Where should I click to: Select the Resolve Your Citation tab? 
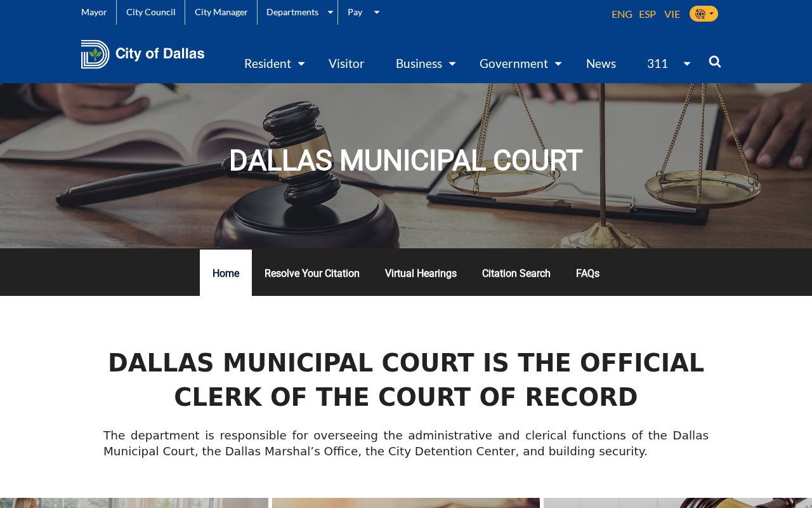[x=312, y=273]
